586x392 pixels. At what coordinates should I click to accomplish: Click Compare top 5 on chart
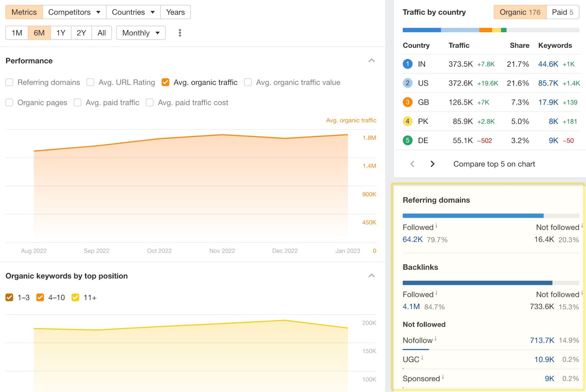494,164
